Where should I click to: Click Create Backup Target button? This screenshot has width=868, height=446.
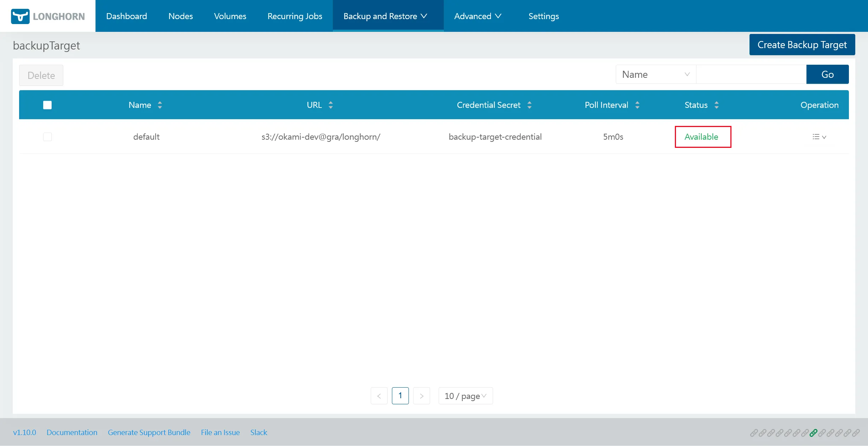(x=802, y=45)
